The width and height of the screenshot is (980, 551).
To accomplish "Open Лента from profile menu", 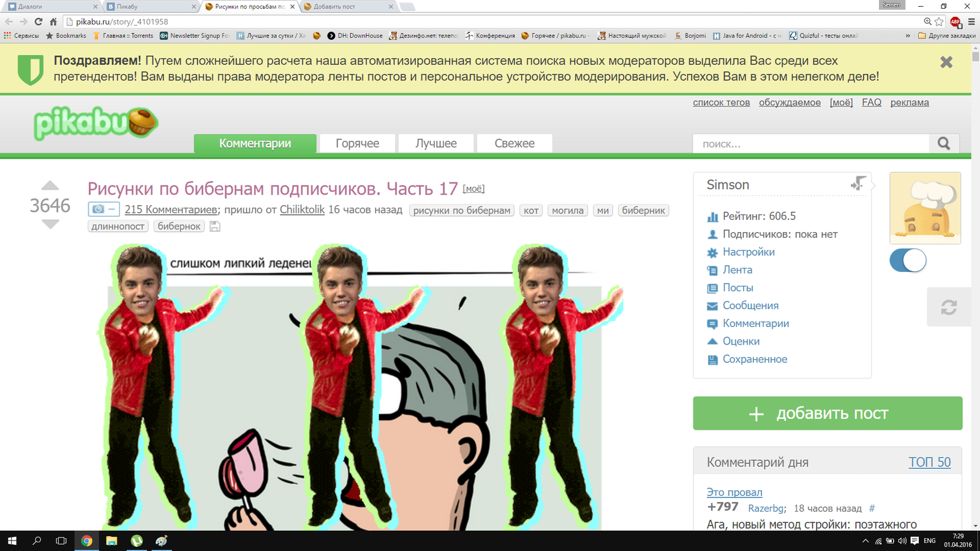I will click(737, 269).
